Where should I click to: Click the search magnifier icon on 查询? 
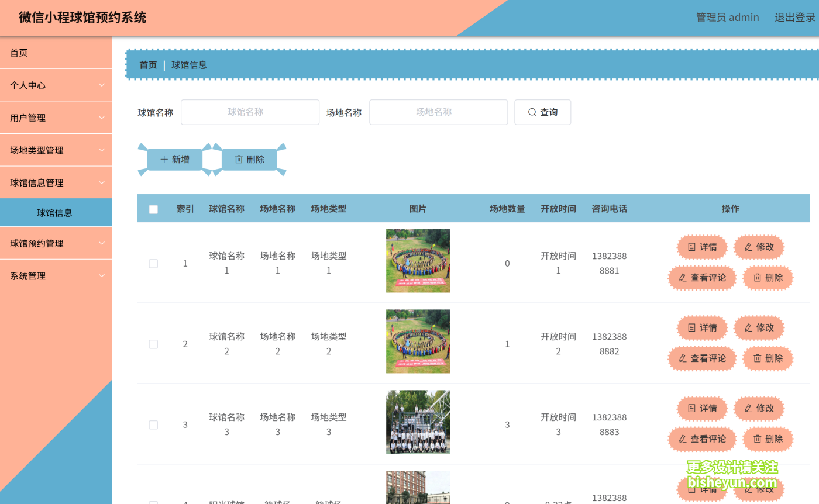(532, 112)
